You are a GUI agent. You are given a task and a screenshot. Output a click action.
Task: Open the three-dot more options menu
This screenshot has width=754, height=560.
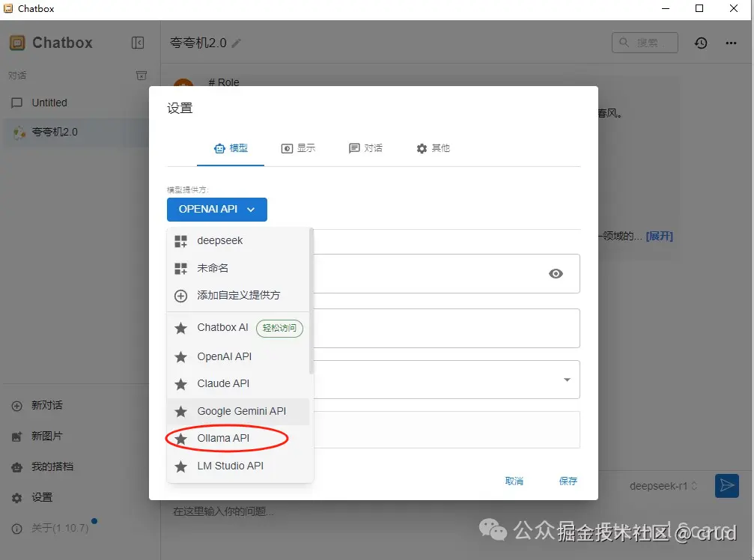[x=731, y=43]
